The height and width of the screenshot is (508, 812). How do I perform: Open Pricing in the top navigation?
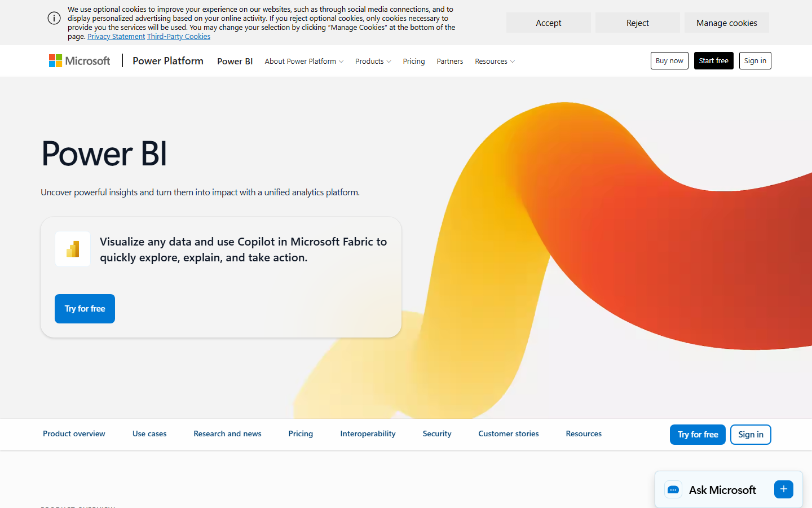click(414, 62)
